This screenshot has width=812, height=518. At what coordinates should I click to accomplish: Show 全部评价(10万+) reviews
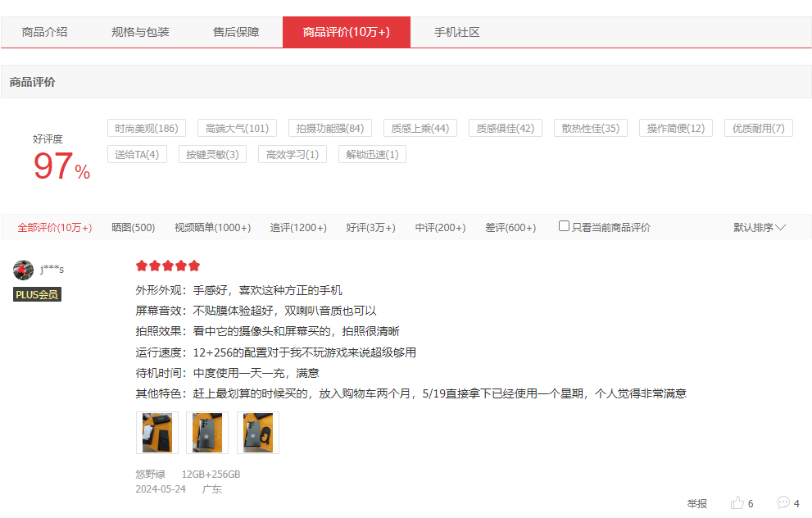(55, 227)
